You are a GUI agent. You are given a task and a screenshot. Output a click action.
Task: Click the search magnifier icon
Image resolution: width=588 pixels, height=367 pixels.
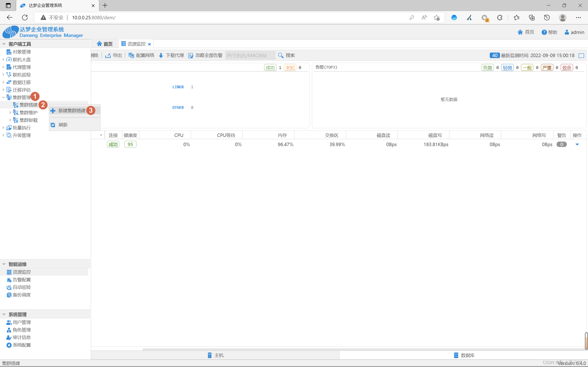[x=281, y=56]
